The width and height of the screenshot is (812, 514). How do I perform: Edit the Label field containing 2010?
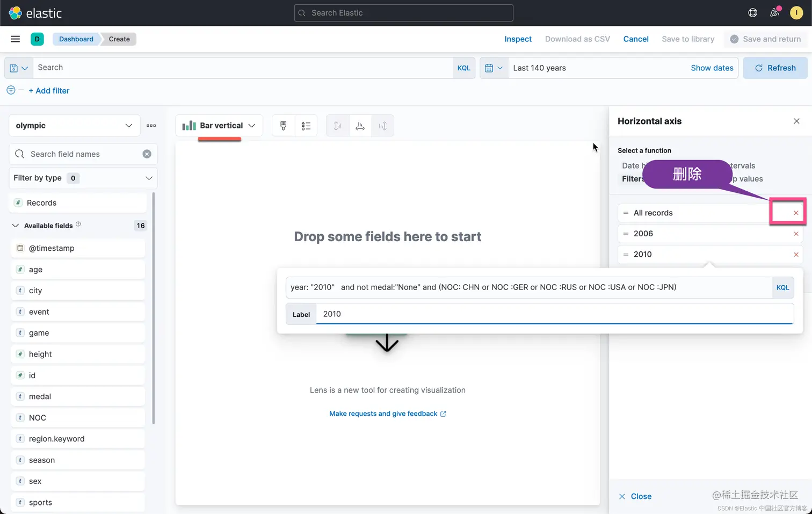point(555,314)
